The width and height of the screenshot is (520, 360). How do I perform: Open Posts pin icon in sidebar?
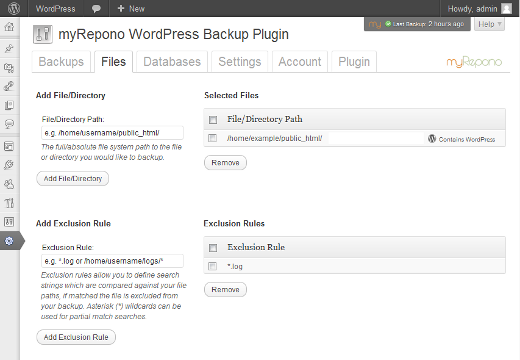[x=9, y=48]
